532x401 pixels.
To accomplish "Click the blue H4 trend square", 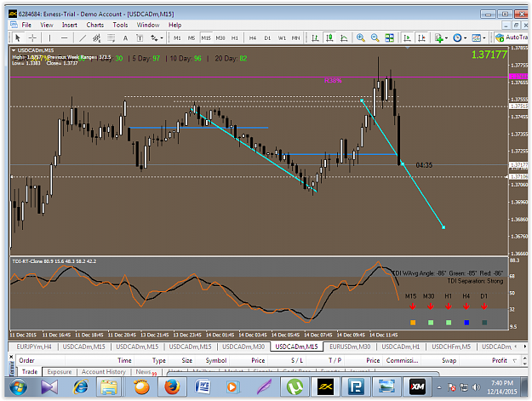I will tap(466, 323).
